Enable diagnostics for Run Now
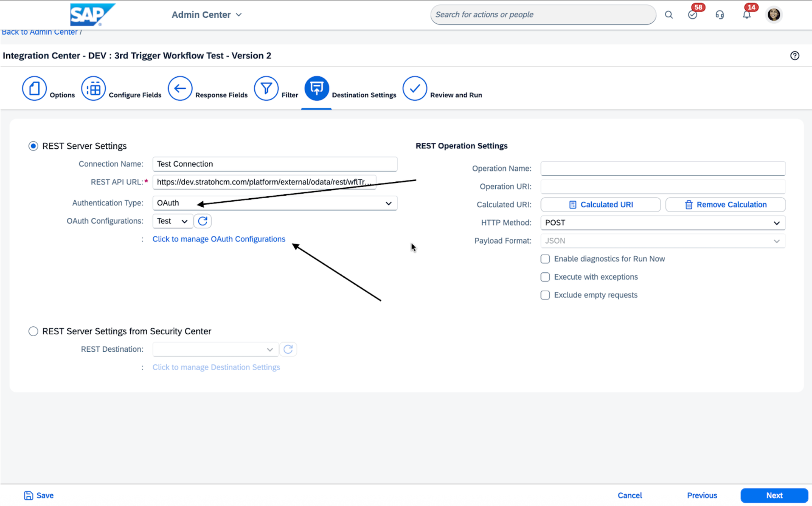 click(x=545, y=259)
